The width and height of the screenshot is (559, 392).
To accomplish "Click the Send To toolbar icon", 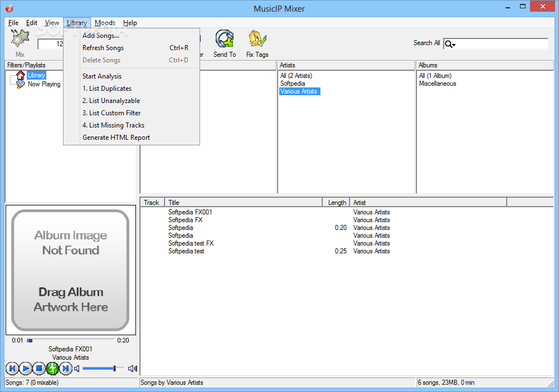I will (x=225, y=39).
